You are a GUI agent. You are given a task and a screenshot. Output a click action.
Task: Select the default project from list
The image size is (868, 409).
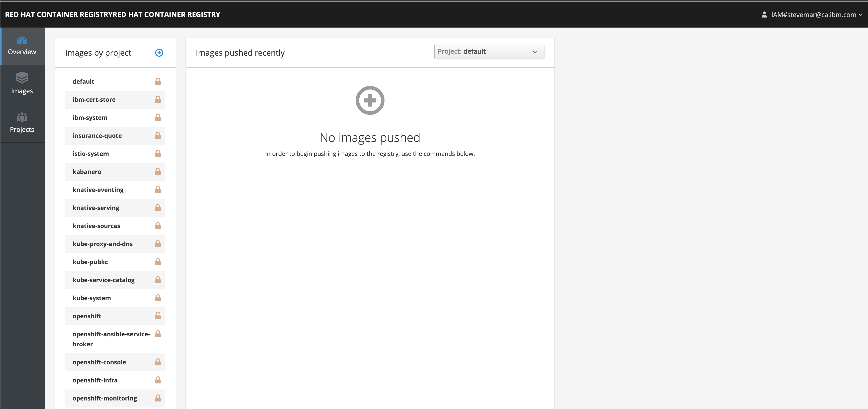point(83,81)
